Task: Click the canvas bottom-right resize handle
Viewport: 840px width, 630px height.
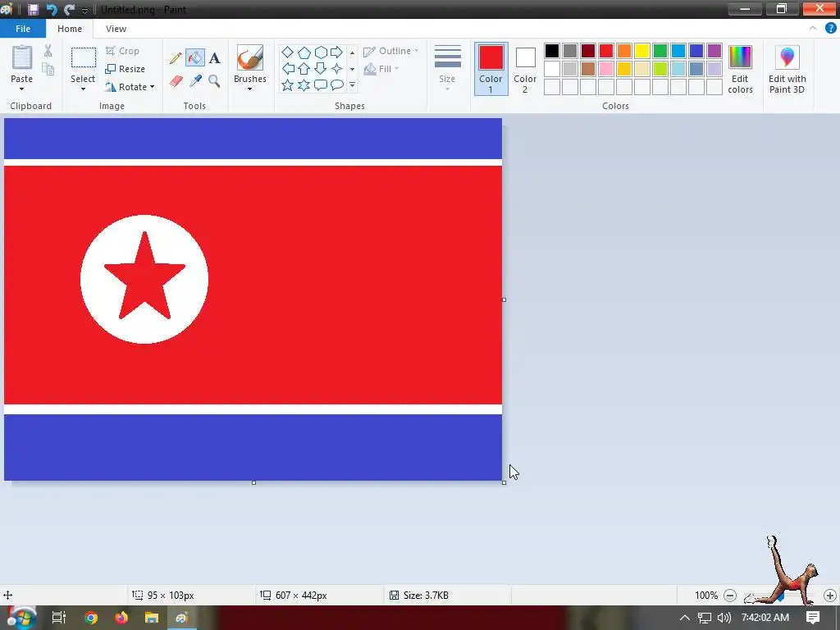Action: 504,482
